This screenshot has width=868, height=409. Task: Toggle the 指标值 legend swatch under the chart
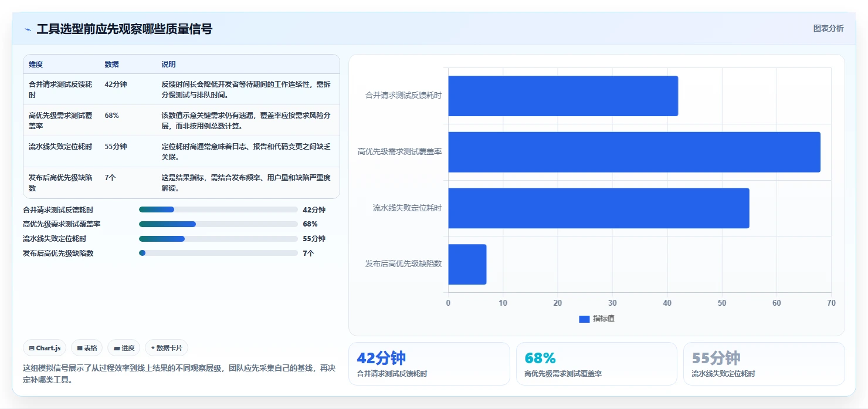click(x=584, y=319)
